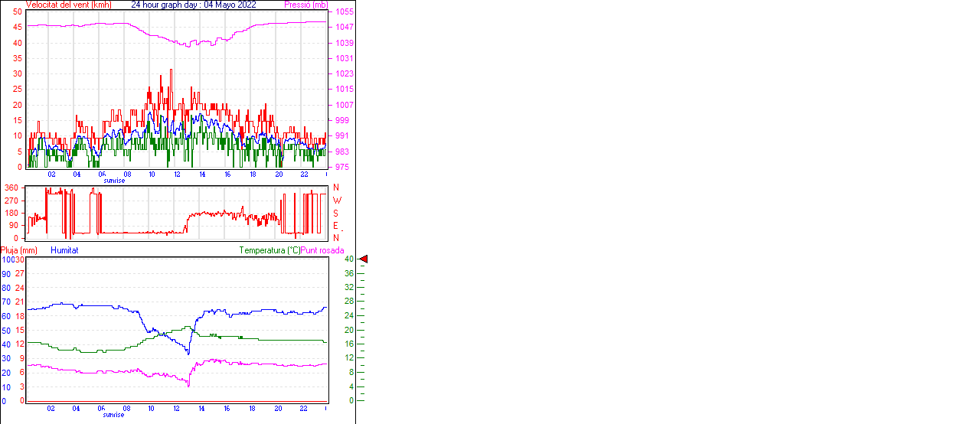Click the magenta 'Punt rosada' label

[322, 250]
